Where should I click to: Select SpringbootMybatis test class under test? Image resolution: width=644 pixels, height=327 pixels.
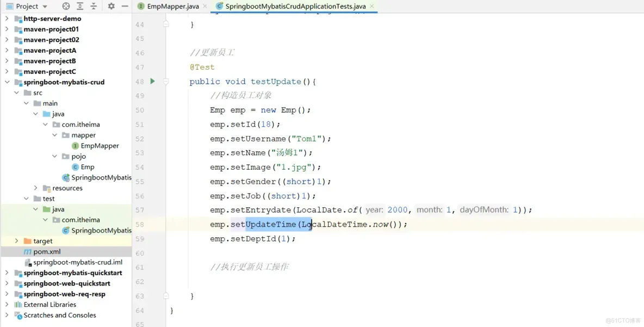click(x=101, y=231)
